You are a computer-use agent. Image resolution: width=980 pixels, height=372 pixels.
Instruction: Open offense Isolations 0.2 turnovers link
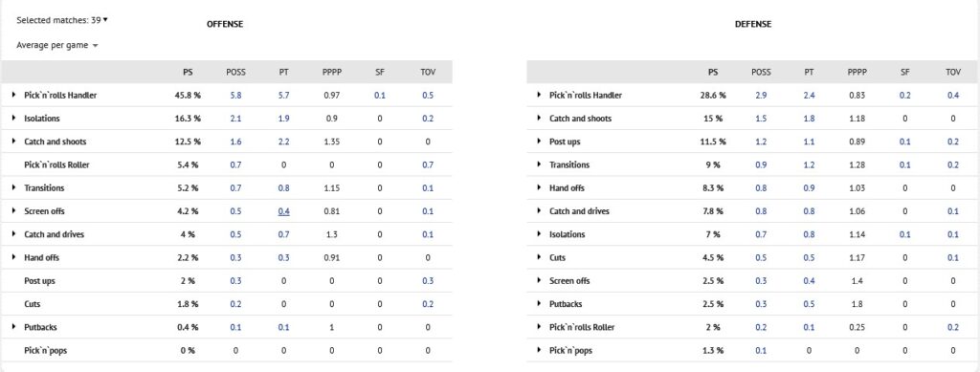pyautogui.click(x=428, y=119)
